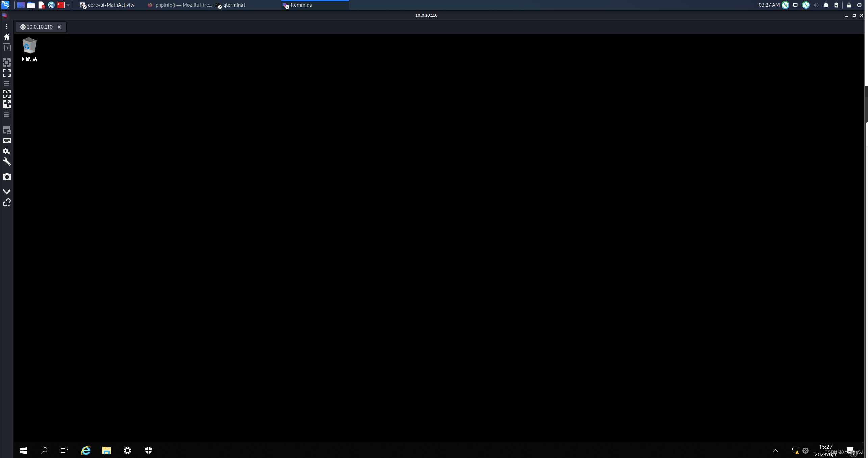This screenshot has height=458, width=868.
Task: Open File Explorer on remote taskbar
Action: (107, 450)
